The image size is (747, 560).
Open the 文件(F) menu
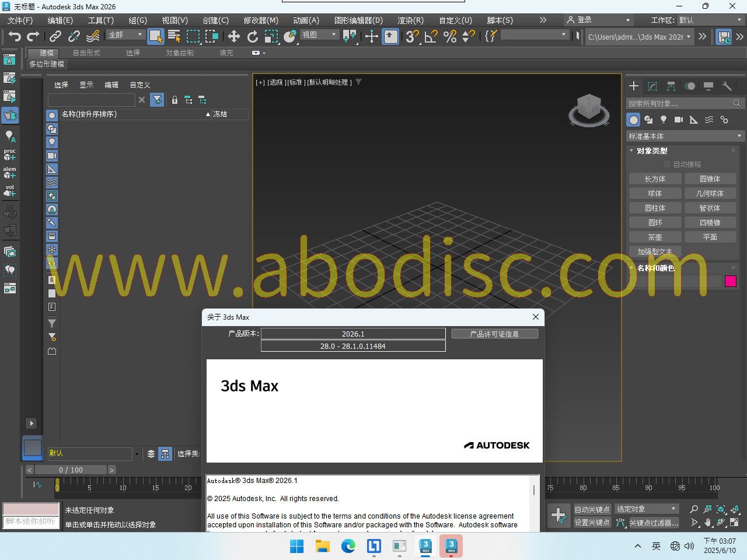click(20, 20)
